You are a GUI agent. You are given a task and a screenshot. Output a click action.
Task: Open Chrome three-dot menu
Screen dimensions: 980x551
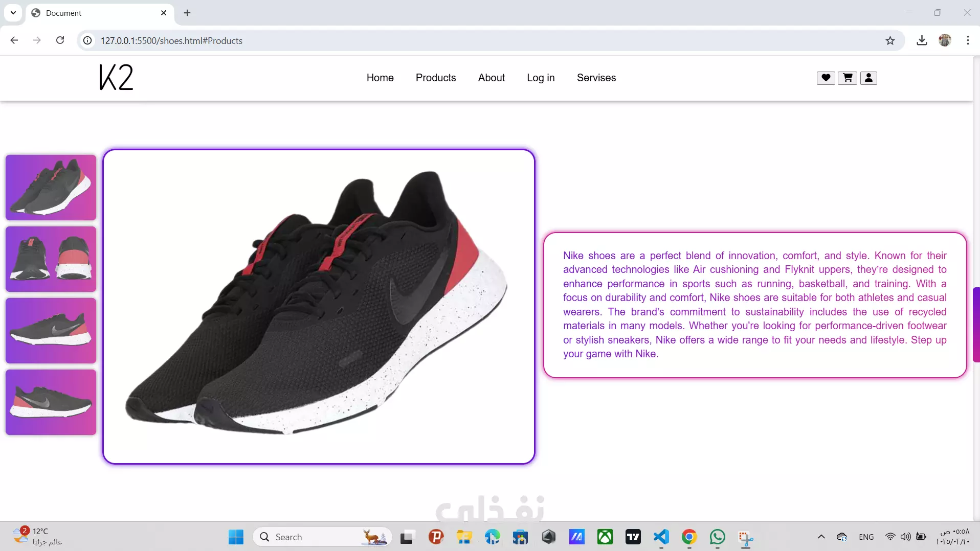point(968,40)
